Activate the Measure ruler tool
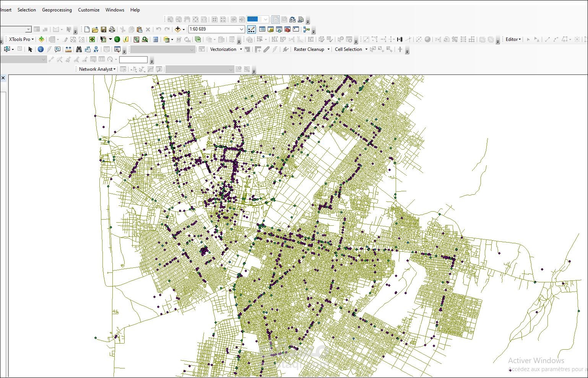Image resolution: width=588 pixels, height=378 pixels. [68, 49]
